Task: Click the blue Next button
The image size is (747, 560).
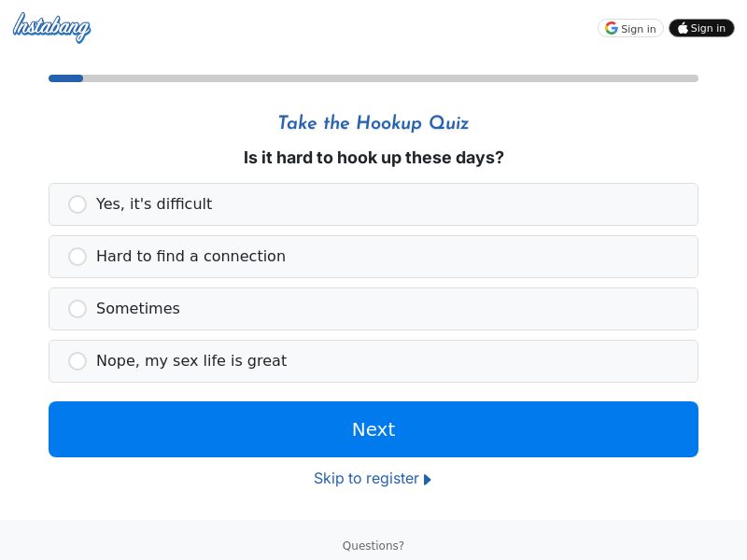Action: point(373,429)
